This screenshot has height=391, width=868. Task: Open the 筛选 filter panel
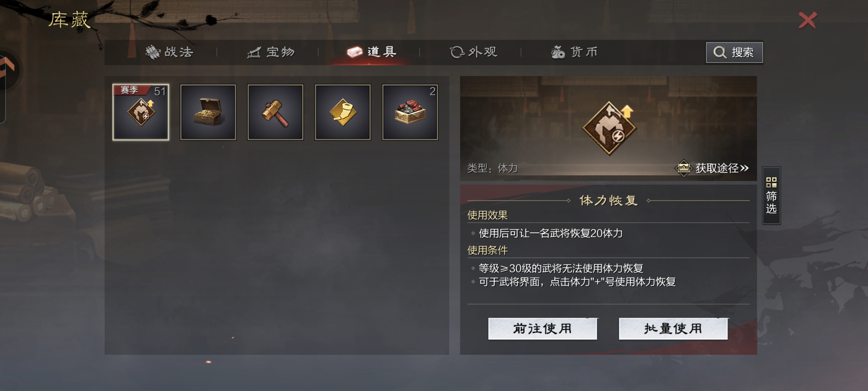771,195
